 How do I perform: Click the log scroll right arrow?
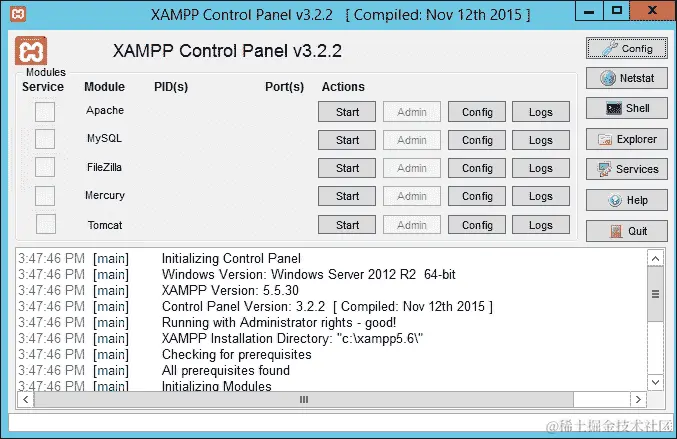(x=638, y=399)
